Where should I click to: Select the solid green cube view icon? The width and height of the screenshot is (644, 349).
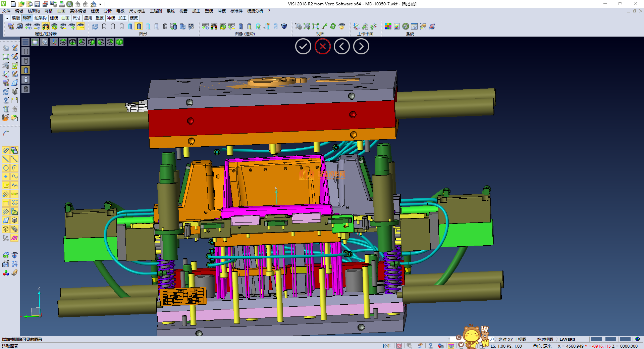coord(119,42)
